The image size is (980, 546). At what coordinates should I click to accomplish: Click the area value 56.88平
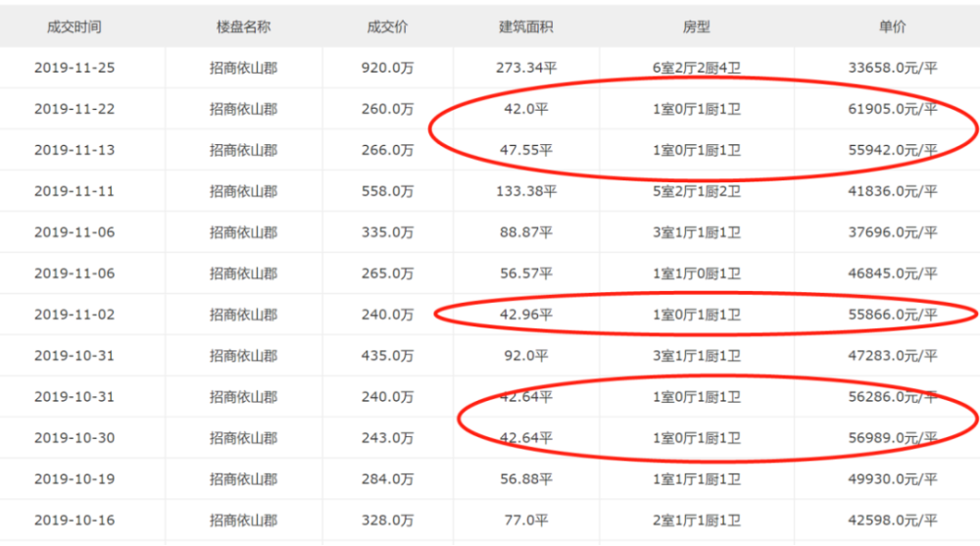(x=526, y=479)
